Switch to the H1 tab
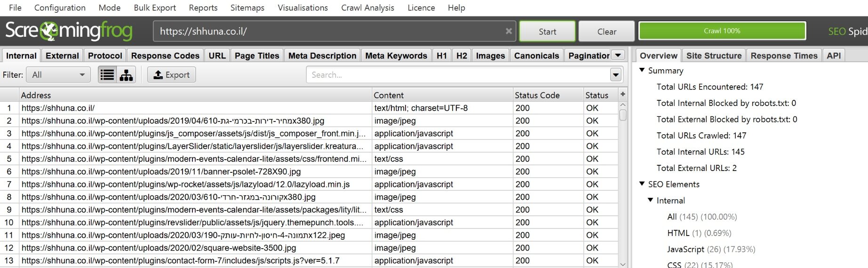This screenshot has height=268, width=868. pos(442,56)
